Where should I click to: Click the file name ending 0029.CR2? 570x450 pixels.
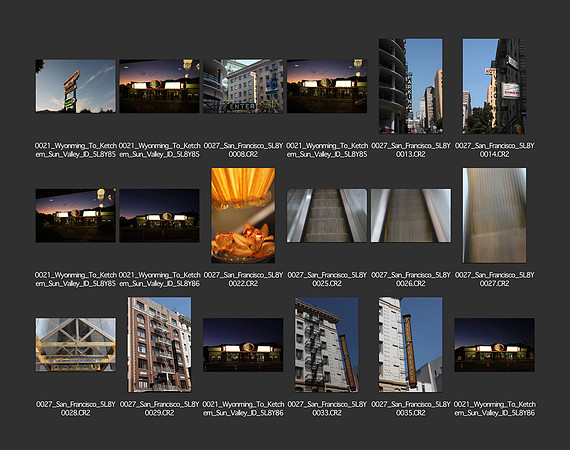pos(159,409)
